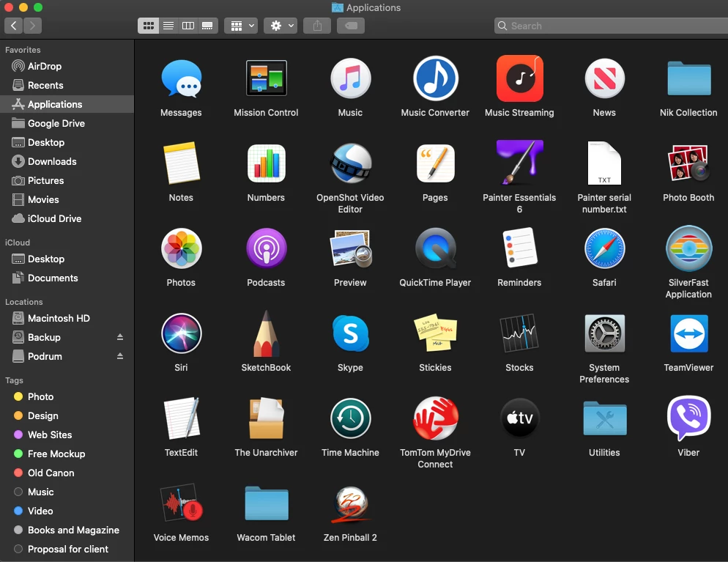Launch Mission Control

266,78
